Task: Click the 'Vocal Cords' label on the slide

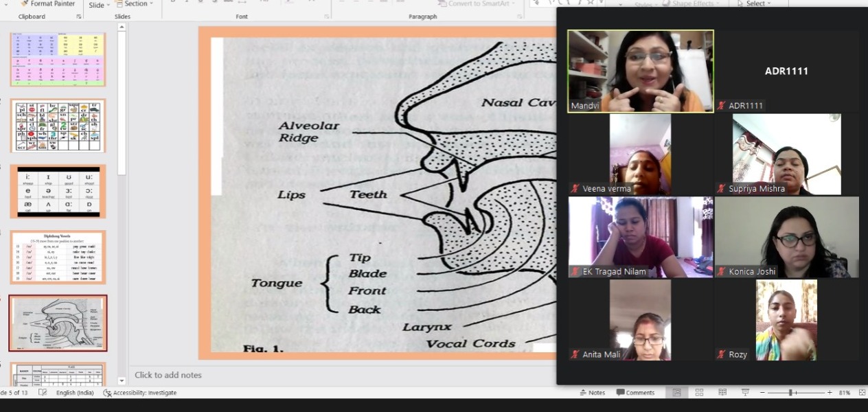Action: [470, 343]
